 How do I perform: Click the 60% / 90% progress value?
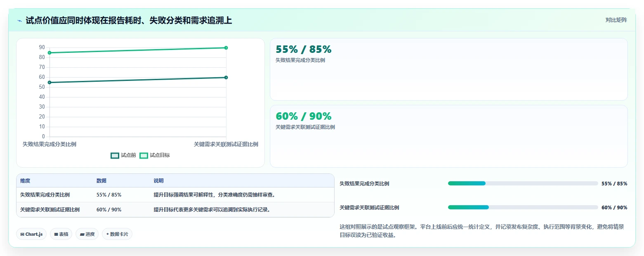click(614, 208)
